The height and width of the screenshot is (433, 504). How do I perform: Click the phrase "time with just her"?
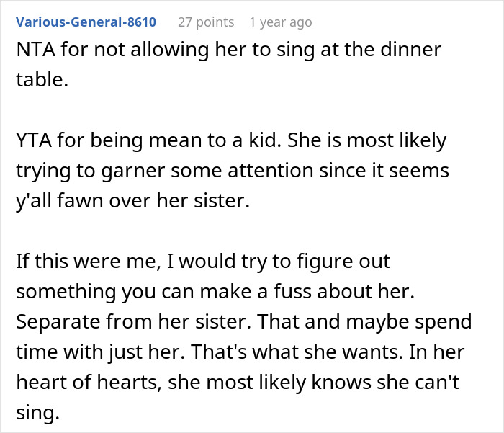point(89,352)
